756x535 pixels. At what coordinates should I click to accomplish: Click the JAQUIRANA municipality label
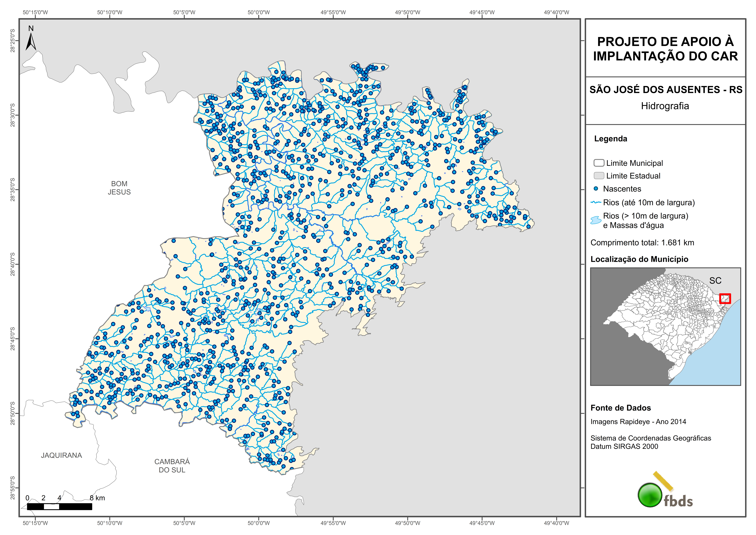tap(61, 455)
